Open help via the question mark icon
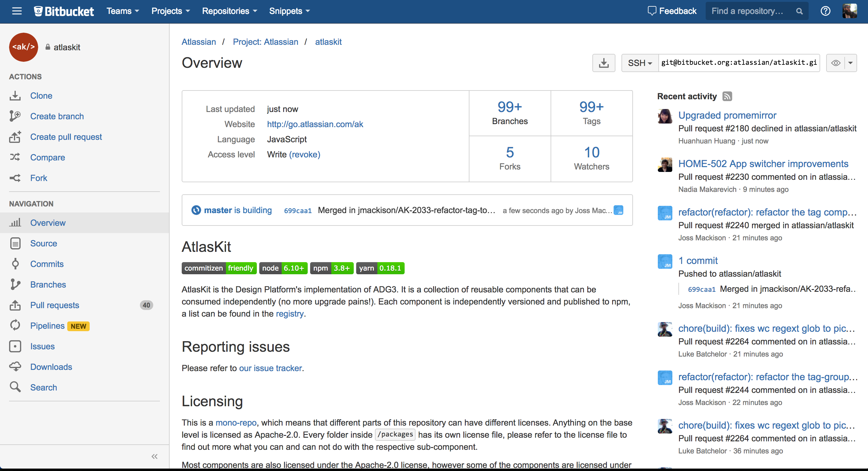This screenshot has width=868, height=471. (825, 11)
